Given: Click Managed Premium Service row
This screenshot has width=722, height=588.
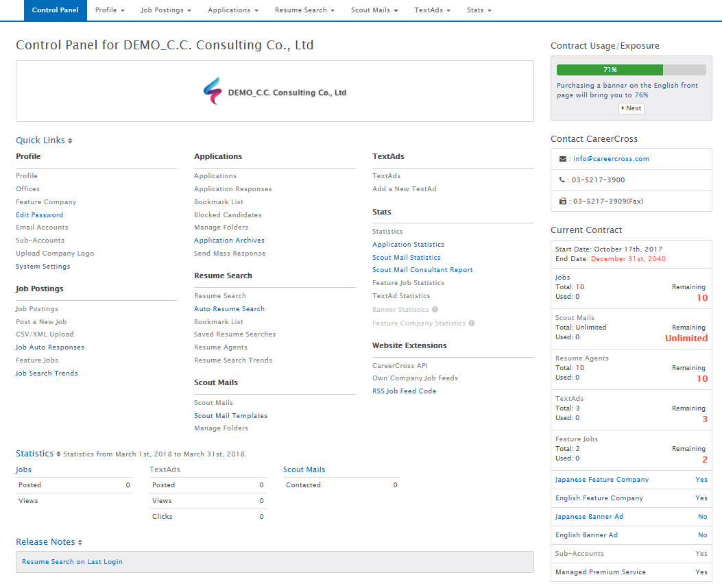Looking at the screenshot, I should (x=631, y=572).
